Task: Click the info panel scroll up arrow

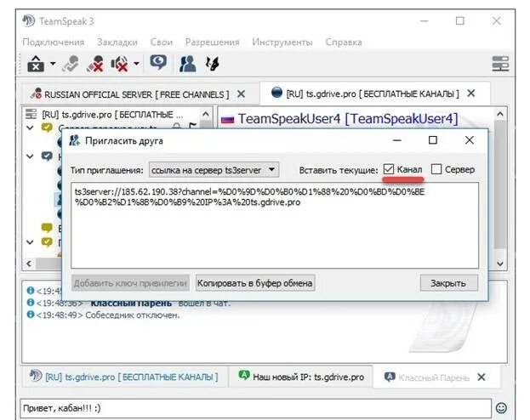Action: 500,114
